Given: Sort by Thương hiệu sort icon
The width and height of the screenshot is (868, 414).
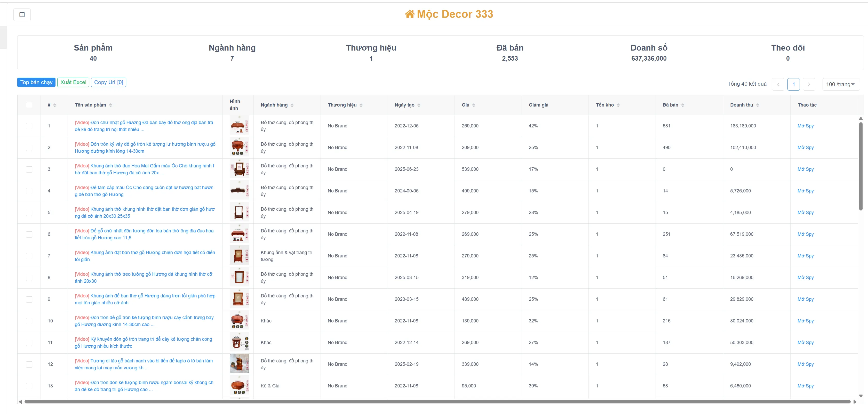Looking at the screenshot, I should (x=361, y=105).
